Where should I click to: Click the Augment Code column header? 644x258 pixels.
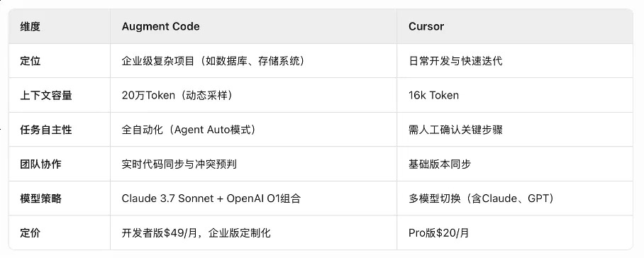coord(160,26)
